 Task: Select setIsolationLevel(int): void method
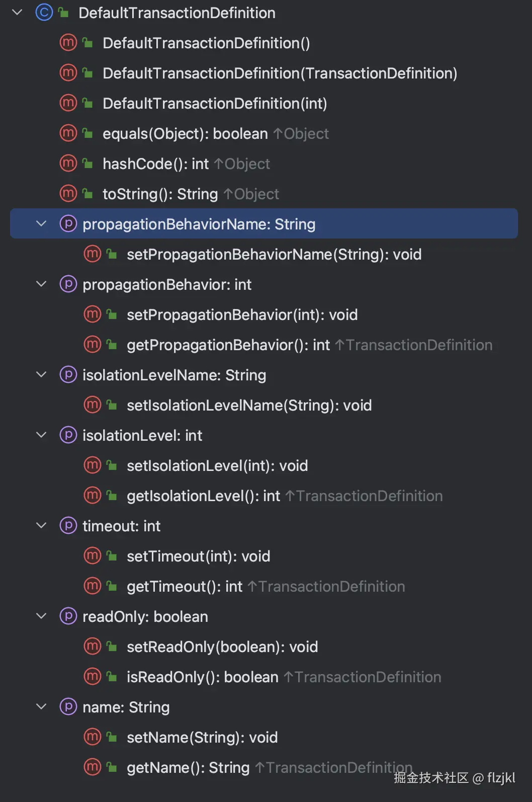[x=217, y=466]
